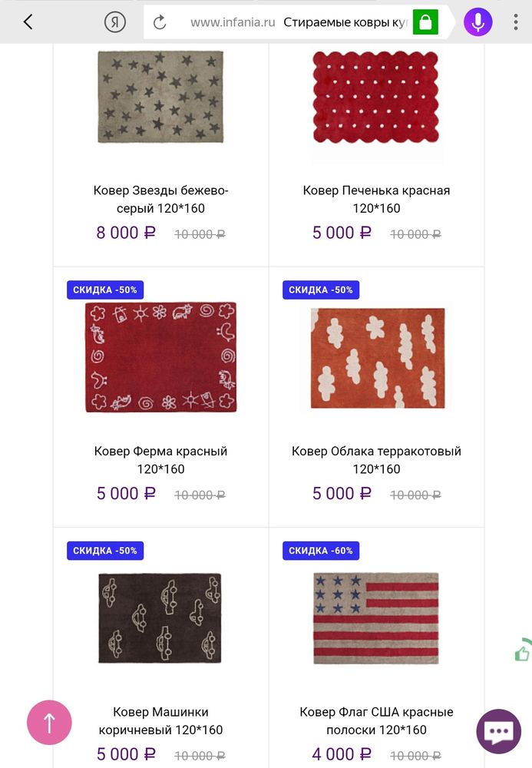View the 'Ковер Облака терракотовый' thumbnail
This screenshot has width=532, height=768.
click(x=375, y=358)
